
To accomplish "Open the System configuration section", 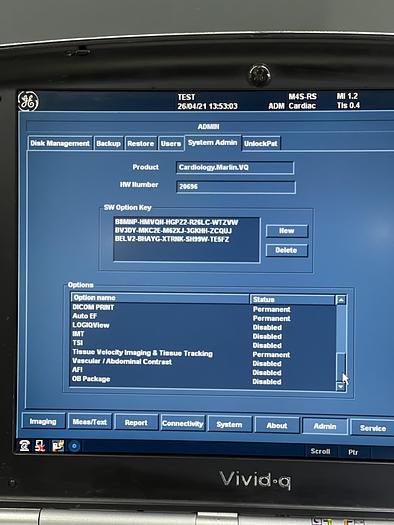I will click(x=229, y=425).
